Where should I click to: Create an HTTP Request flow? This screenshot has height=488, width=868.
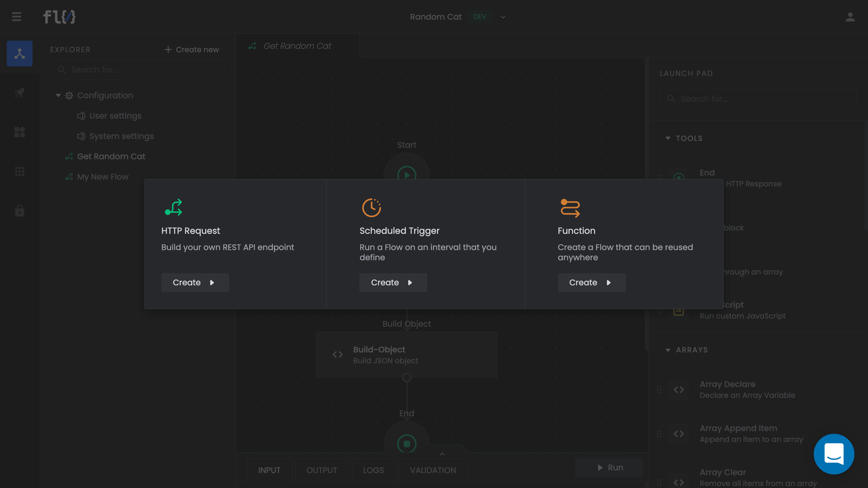(195, 283)
